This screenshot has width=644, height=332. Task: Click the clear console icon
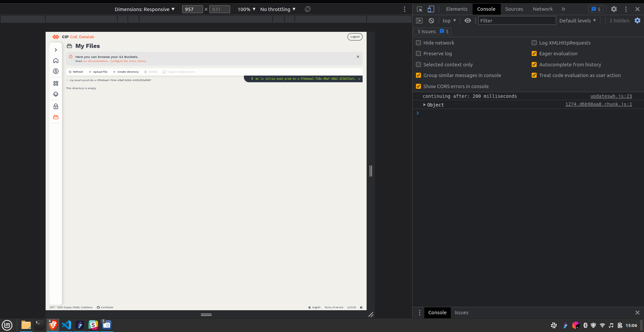coord(431,20)
